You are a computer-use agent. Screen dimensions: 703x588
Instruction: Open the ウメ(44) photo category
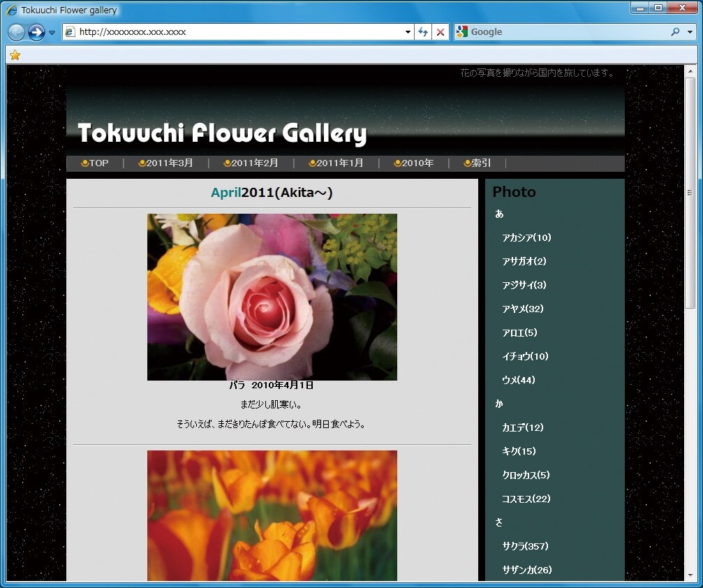coord(519,381)
